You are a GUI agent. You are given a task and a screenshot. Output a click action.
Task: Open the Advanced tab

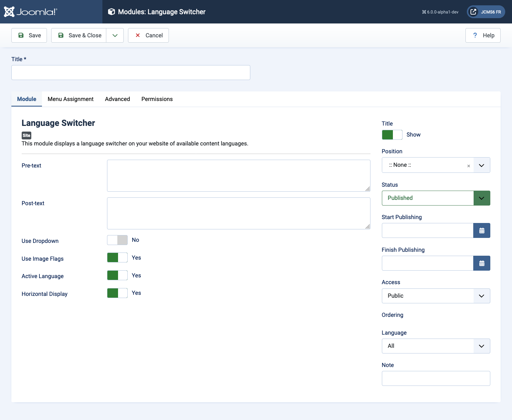pyautogui.click(x=117, y=99)
